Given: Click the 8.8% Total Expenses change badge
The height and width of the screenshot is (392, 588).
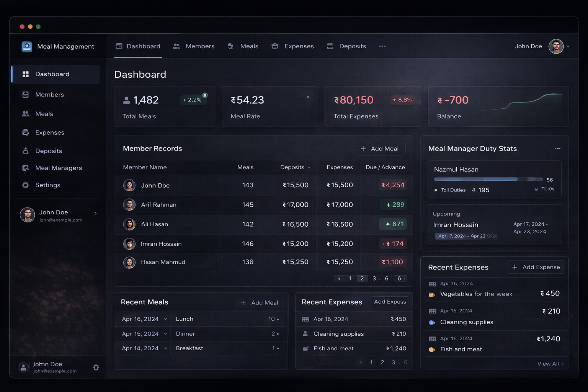Looking at the screenshot, I should 402,100.
